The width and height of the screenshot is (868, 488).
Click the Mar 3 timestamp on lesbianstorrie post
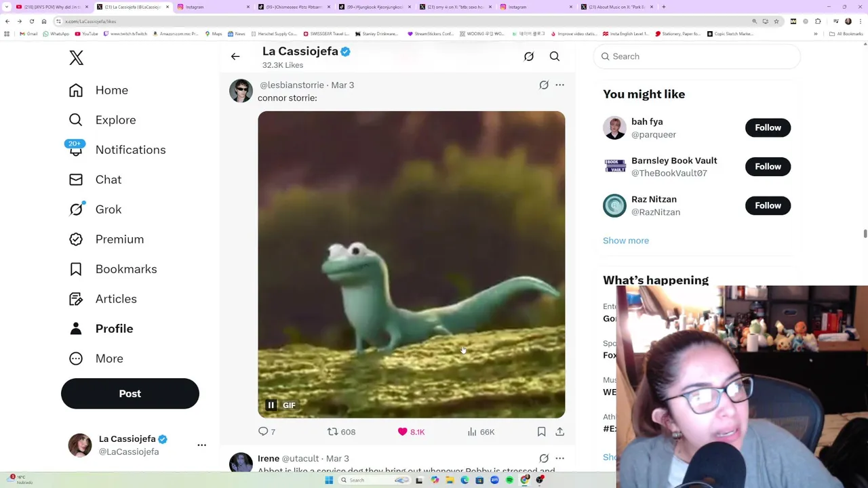coord(342,85)
